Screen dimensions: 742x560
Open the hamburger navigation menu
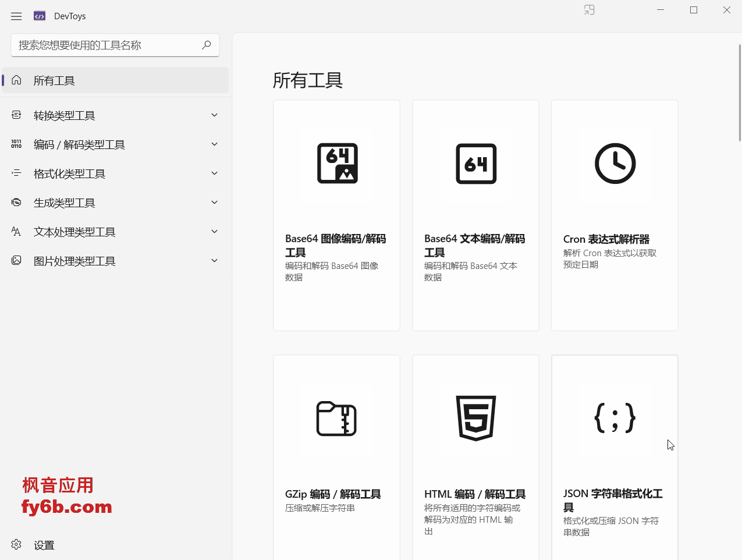[16, 16]
